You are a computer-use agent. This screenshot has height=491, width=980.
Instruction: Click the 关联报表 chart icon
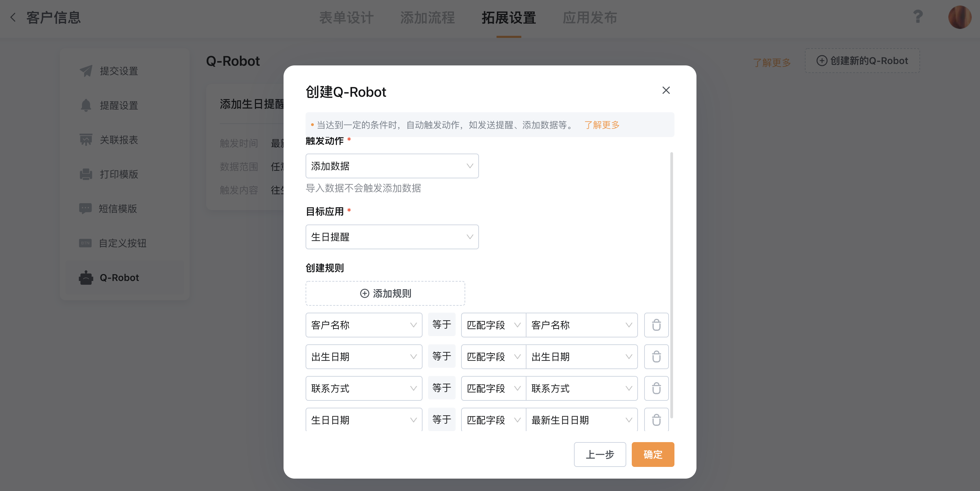coord(86,140)
